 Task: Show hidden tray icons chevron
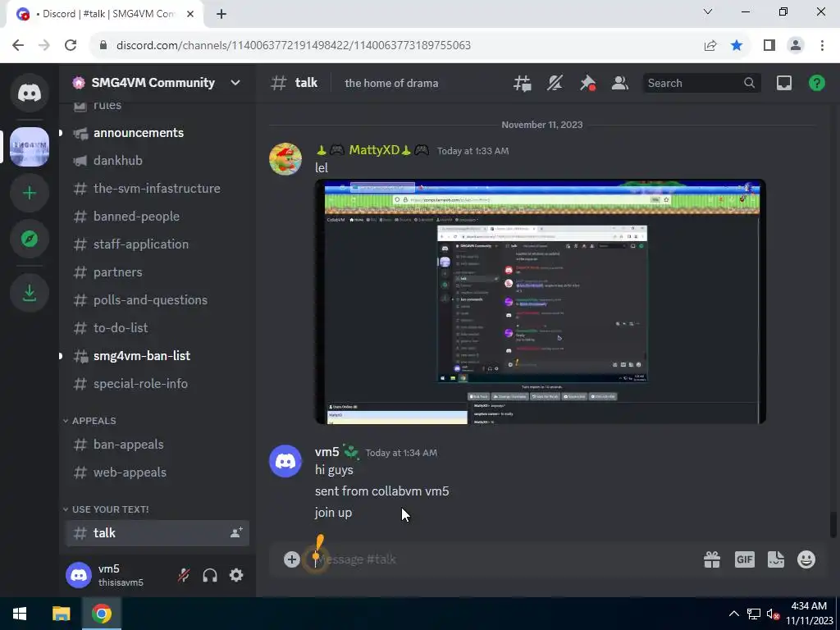[x=734, y=614]
